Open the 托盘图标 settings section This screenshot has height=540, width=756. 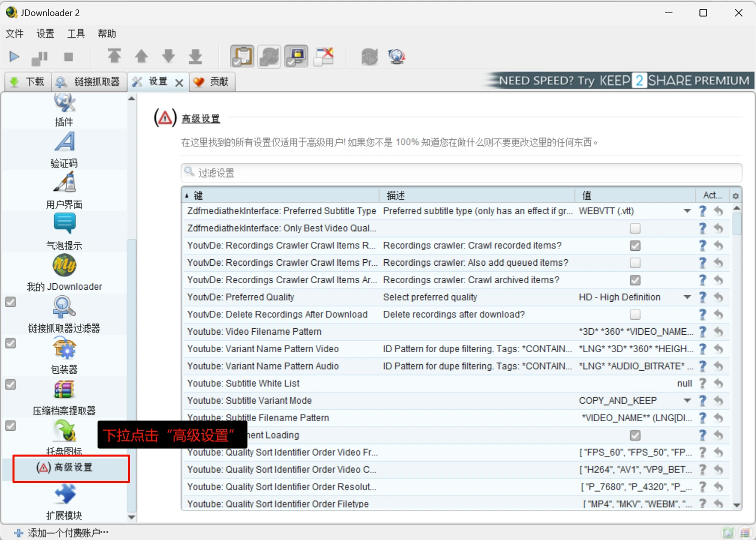(x=64, y=438)
